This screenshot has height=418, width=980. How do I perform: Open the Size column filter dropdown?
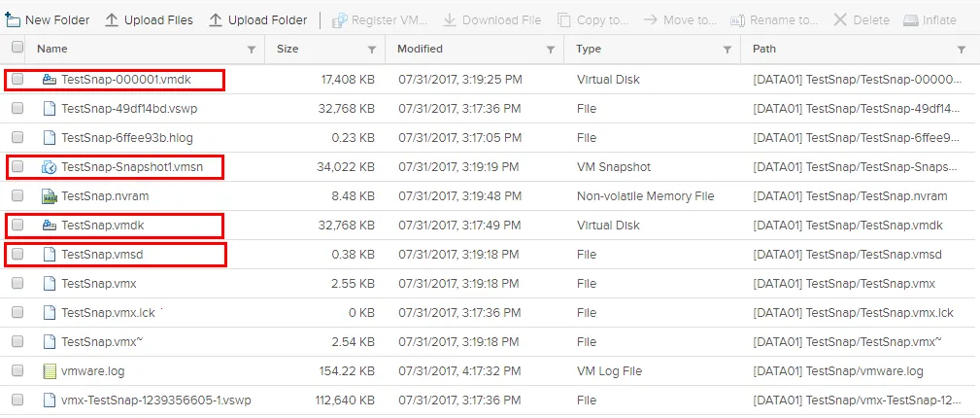(x=371, y=50)
